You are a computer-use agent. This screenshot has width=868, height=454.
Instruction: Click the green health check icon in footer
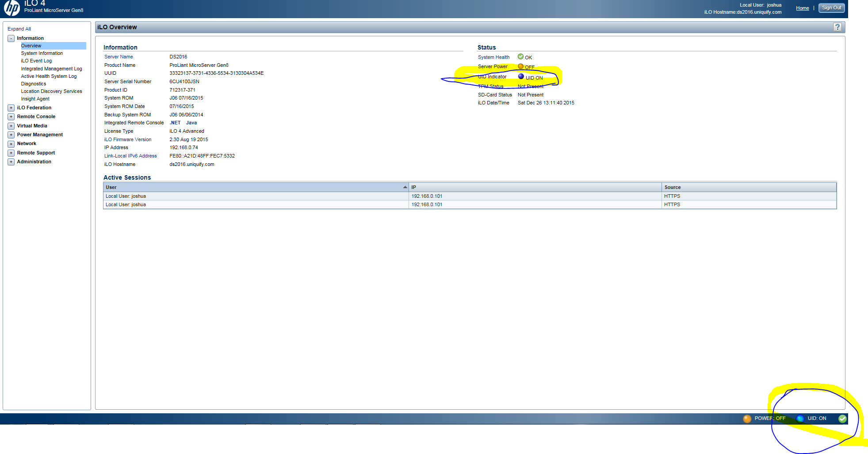tap(842, 419)
